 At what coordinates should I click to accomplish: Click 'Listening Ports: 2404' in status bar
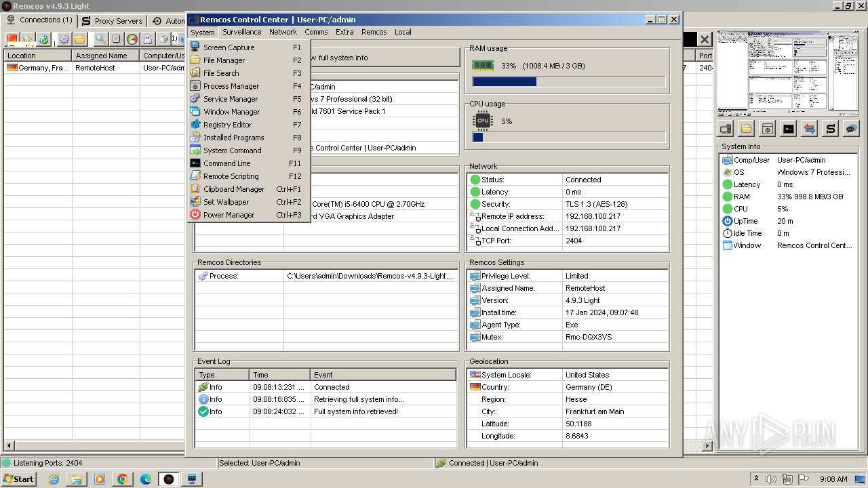[48, 463]
